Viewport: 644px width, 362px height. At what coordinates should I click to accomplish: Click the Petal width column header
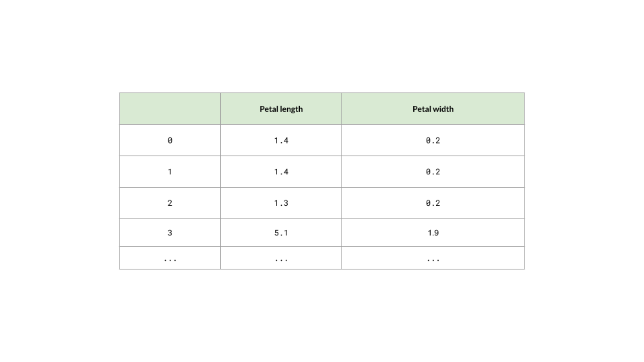click(433, 109)
